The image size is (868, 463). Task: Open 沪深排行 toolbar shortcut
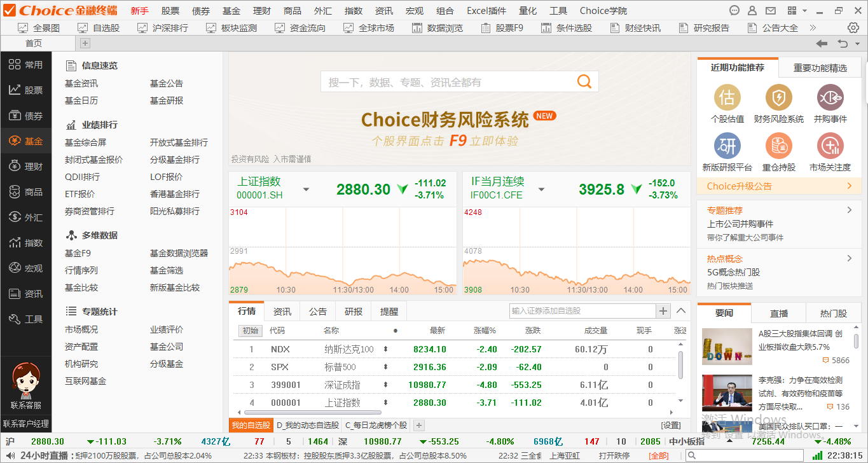tap(162, 28)
